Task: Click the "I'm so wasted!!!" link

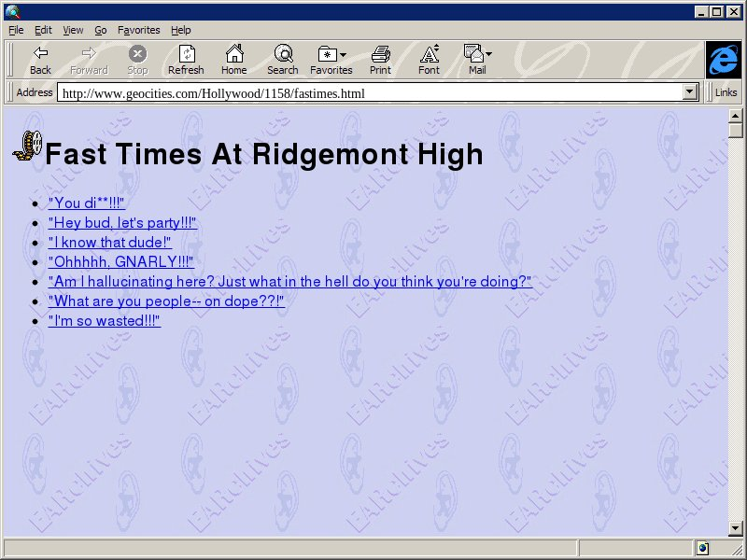Action: pos(104,321)
